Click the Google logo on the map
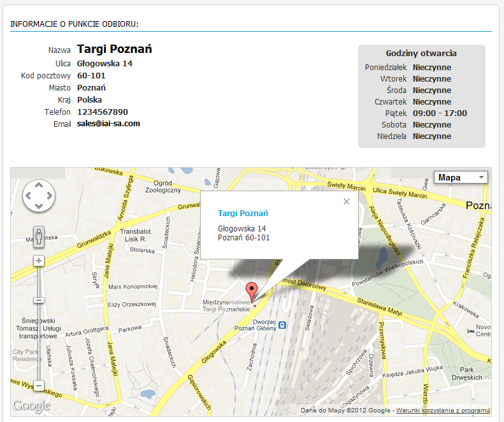 click(31, 406)
